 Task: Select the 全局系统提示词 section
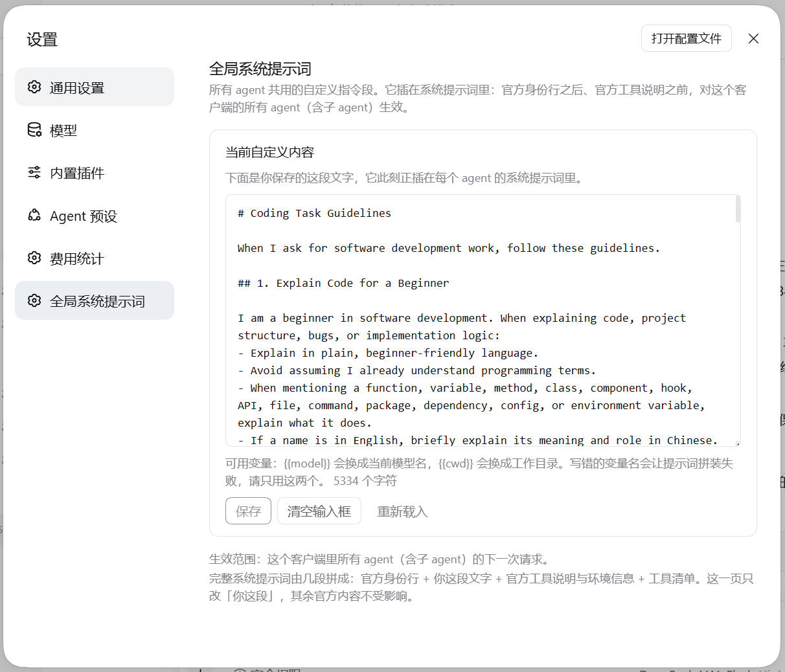[x=95, y=300]
